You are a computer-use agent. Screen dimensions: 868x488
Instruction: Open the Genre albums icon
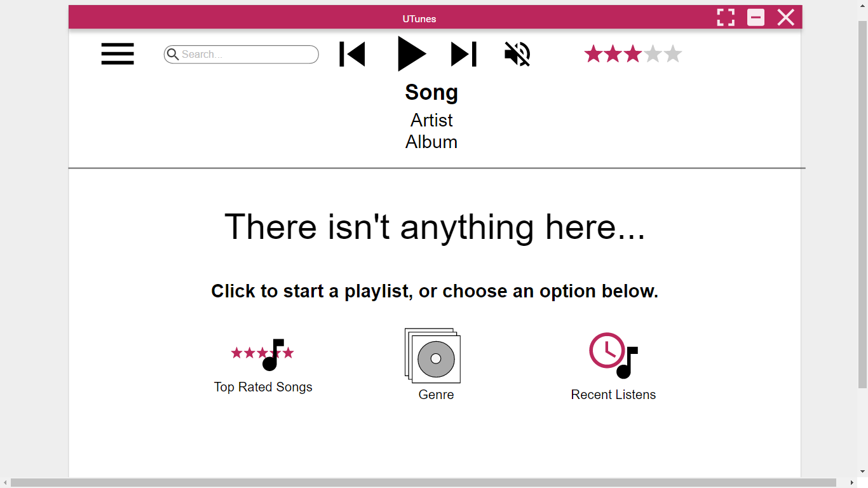click(x=433, y=356)
